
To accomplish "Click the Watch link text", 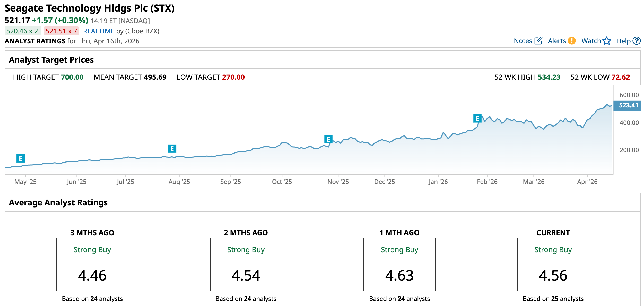I will click(591, 41).
